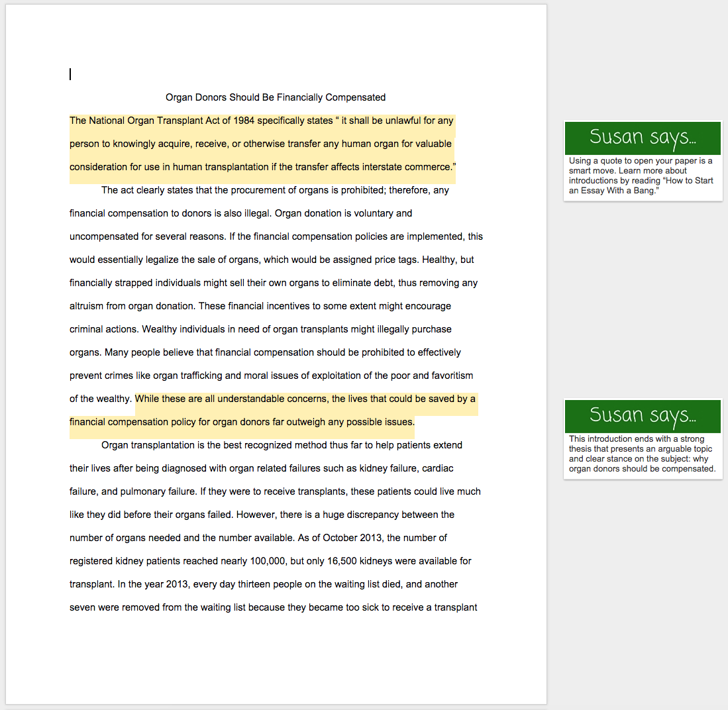Screen dimensions: 728x710
Task: Click the line starting 'The act clearly states'
Action: [x=275, y=190]
